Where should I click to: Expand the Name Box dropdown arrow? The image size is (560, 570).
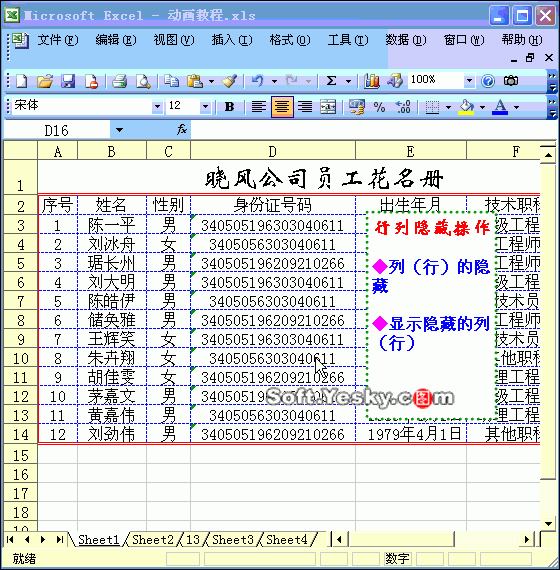click(x=119, y=130)
